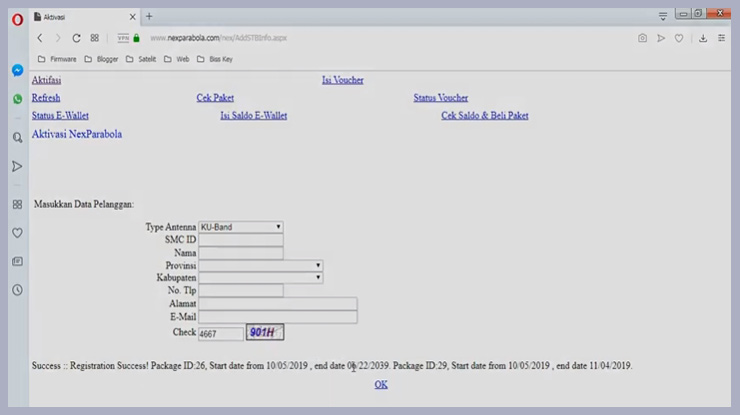The width and height of the screenshot is (740, 415).
Task: Go forward to the next page
Action: (x=58, y=38)
